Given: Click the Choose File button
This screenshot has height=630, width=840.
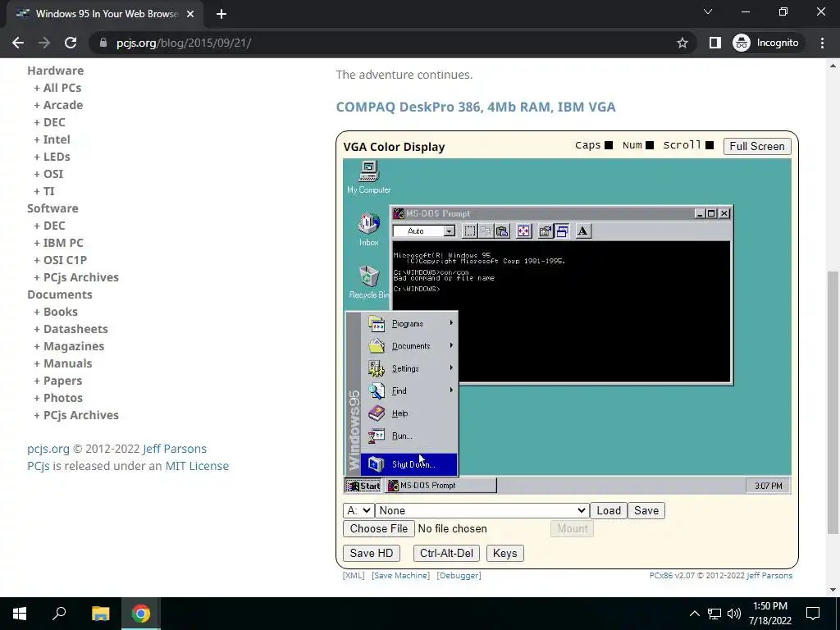Looking at the screenshot, I should click(x=379, y=529).
